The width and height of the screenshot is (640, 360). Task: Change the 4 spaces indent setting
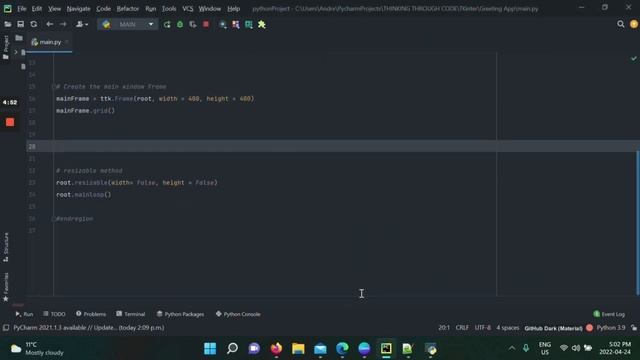[508, 328]
